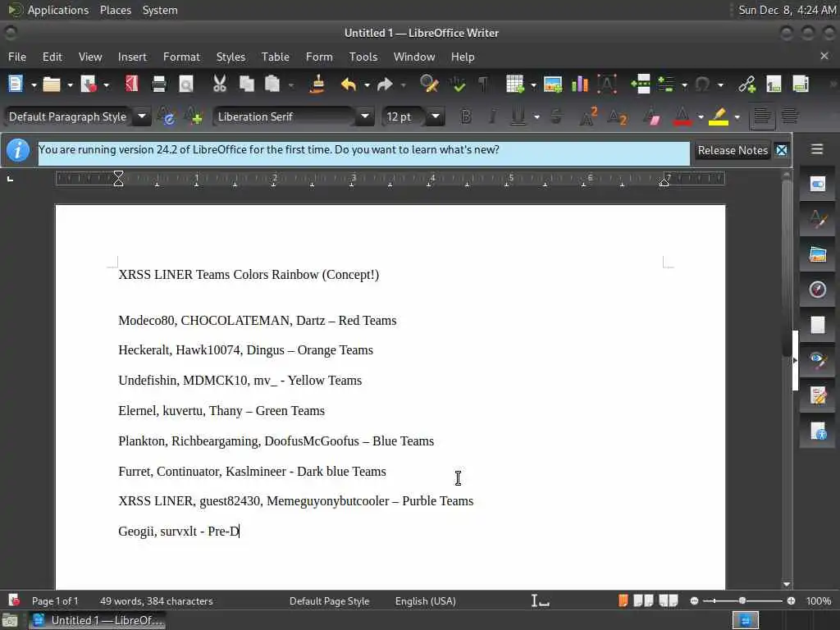The height and width of the screenshot is (630, 840).
Task: Toggle Strikethrough formatting
Action: click(x=557, y=116)
